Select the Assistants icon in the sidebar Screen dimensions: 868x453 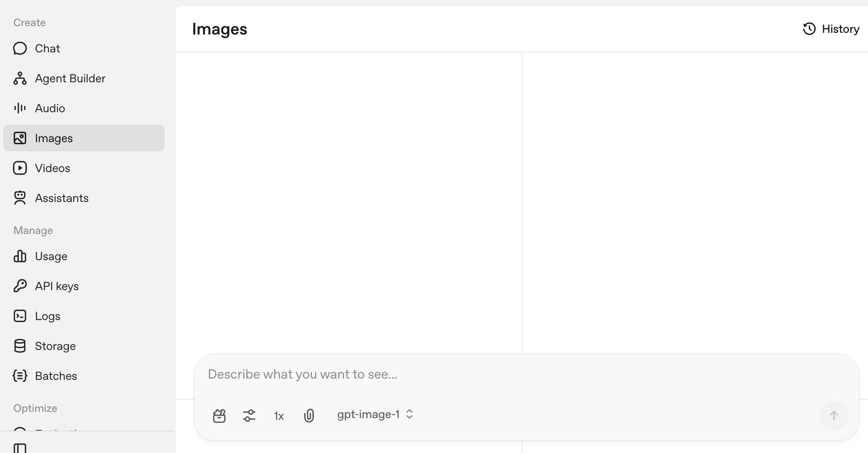pos(20,198)
